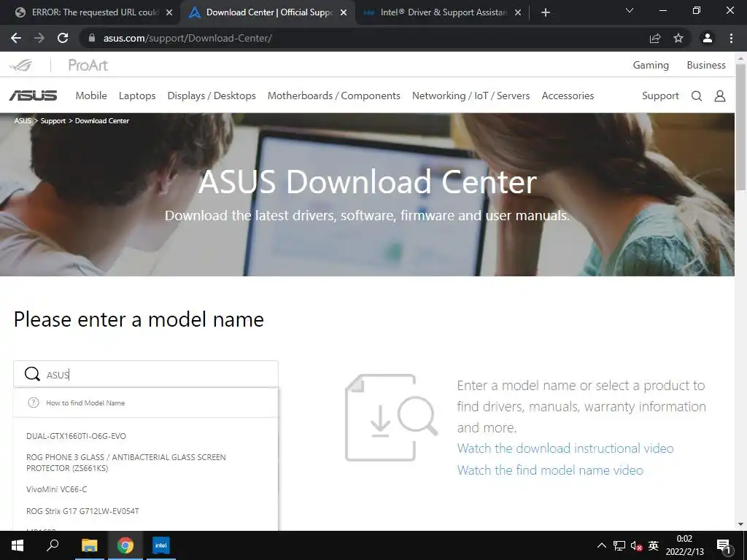The height and width of the screenshot is (560, 747).
Task: Select ROG Strix G17 G712LW-EV054T suggestion
Action: [x=82, y=511]
